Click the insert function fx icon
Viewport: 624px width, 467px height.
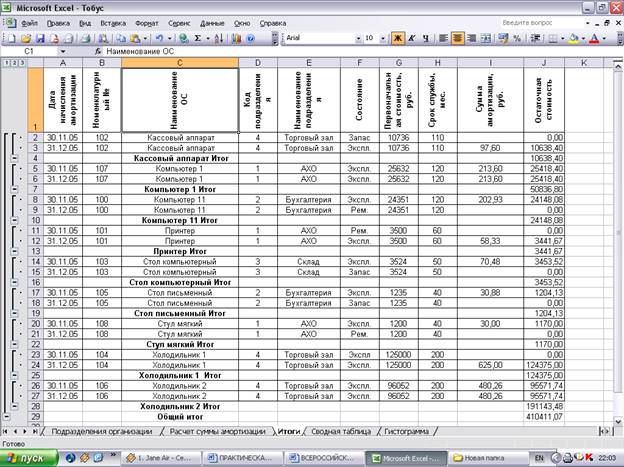(x=97, y=51)
